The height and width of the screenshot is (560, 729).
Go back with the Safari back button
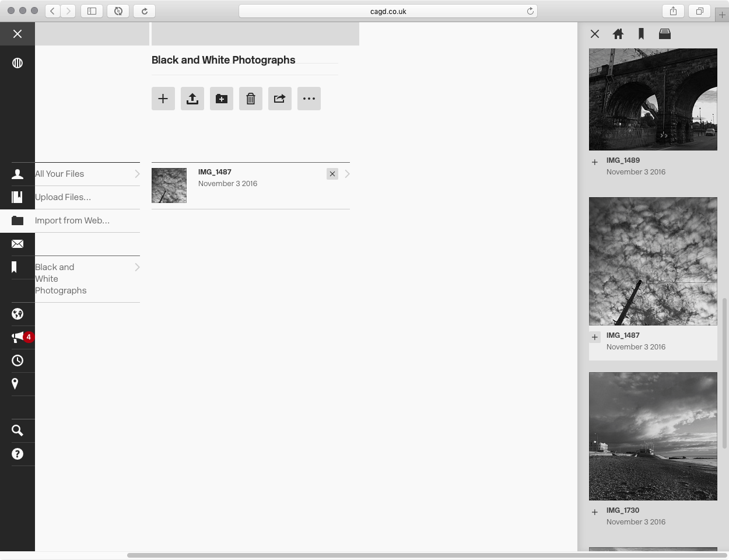click(x=52, y=11)
